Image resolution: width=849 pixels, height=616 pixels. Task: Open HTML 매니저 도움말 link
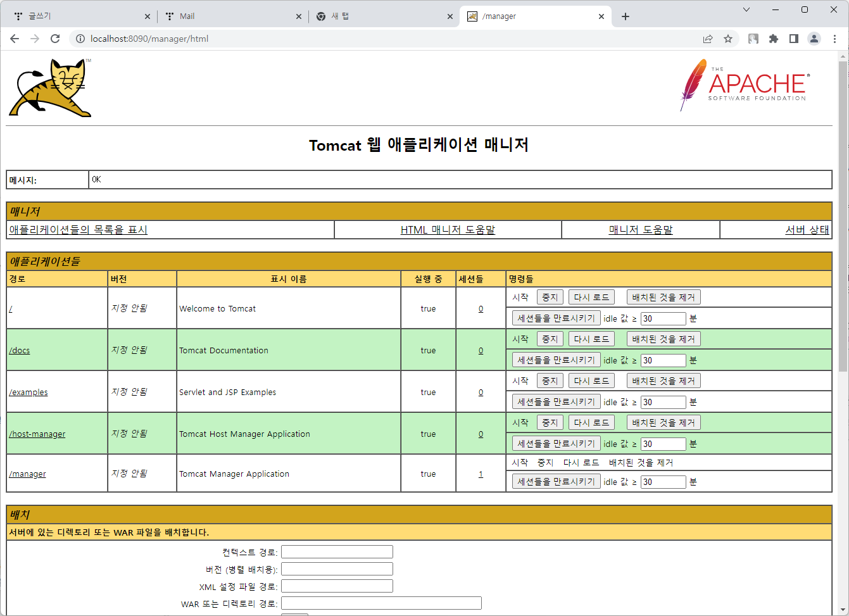pyautogui.click(x=448, y=230)
